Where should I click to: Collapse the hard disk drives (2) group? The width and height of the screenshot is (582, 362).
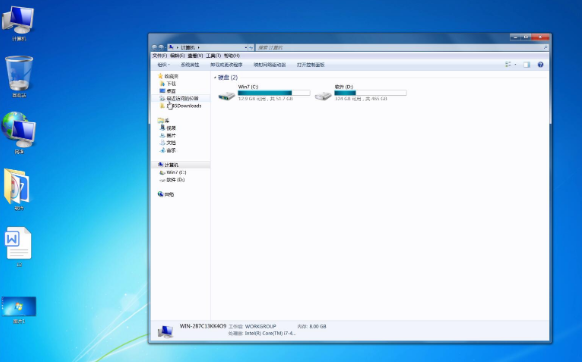215,78
